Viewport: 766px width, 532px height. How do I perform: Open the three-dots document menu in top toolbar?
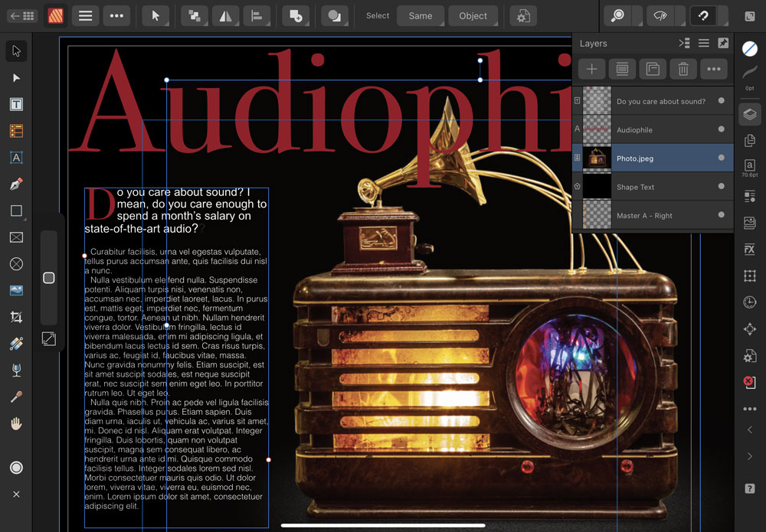coord(116,16)
